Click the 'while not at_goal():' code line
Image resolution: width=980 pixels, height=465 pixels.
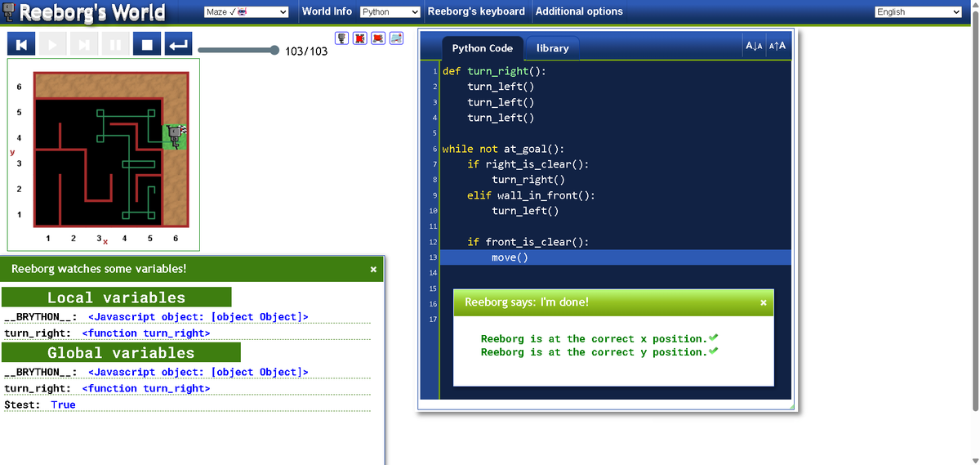(x=503, y=149)
